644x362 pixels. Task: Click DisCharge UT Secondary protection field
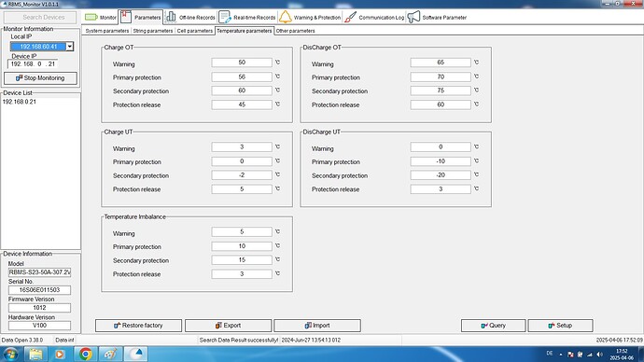click(441, 174)
